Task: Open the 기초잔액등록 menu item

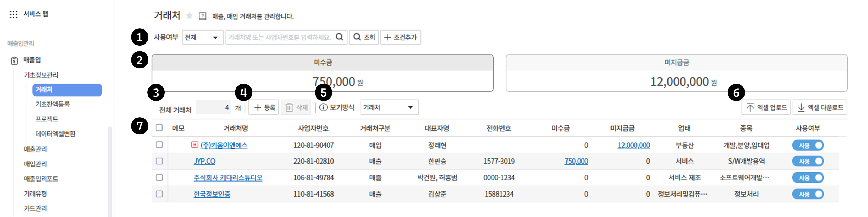Action: [52, 104]
